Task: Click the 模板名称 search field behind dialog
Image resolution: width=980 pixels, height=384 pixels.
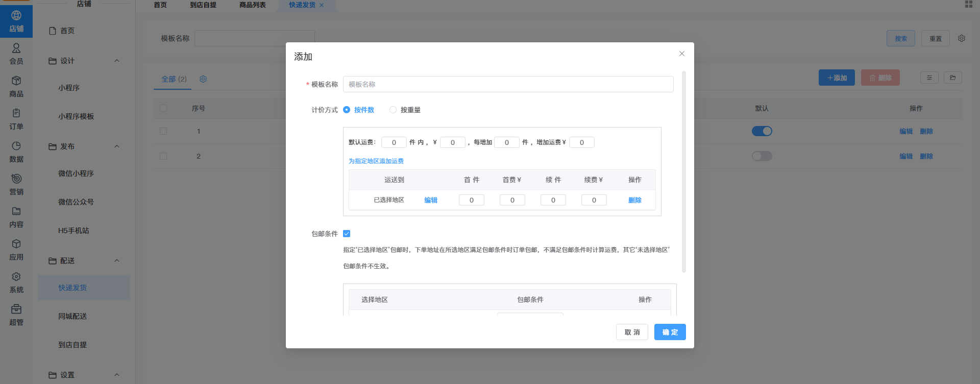Action: 255,38
